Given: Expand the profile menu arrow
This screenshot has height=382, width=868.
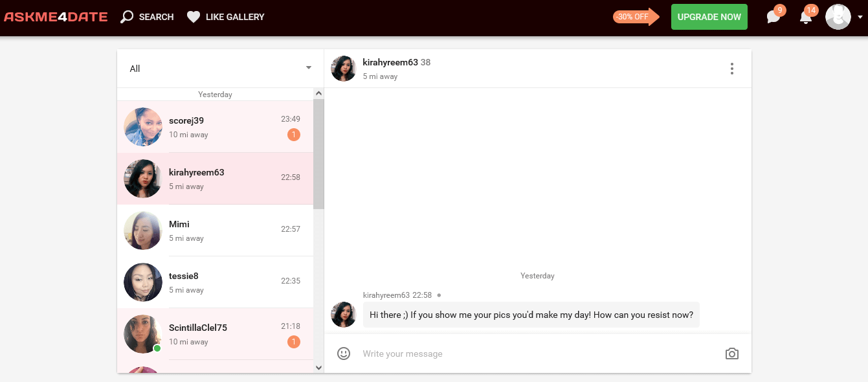Looking at the screenshot, I should pos(860,17).
